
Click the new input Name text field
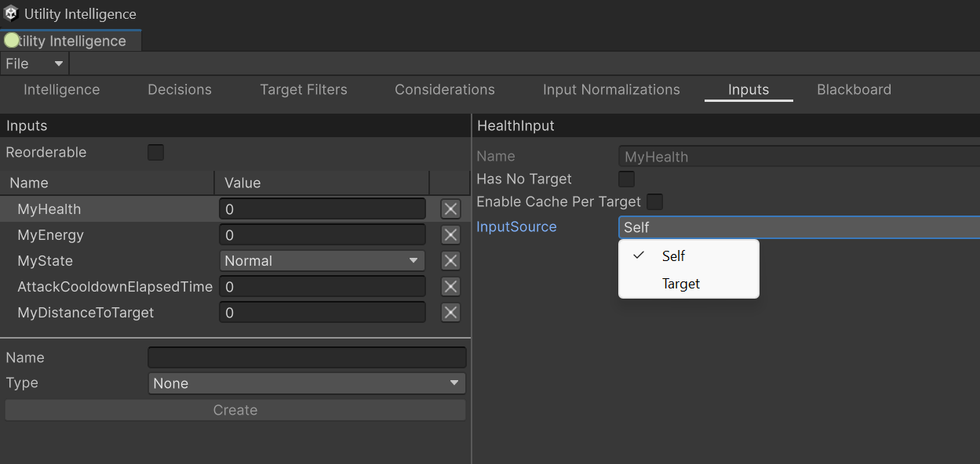pos(307,357)
